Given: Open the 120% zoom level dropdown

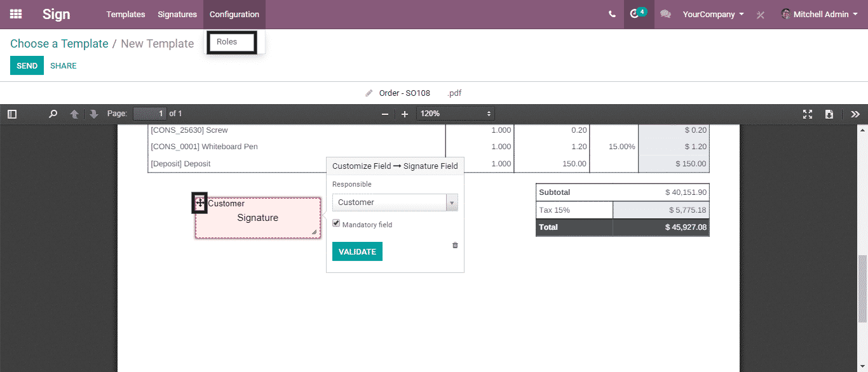Looking at the screenshot, I should tap(455, 114).
